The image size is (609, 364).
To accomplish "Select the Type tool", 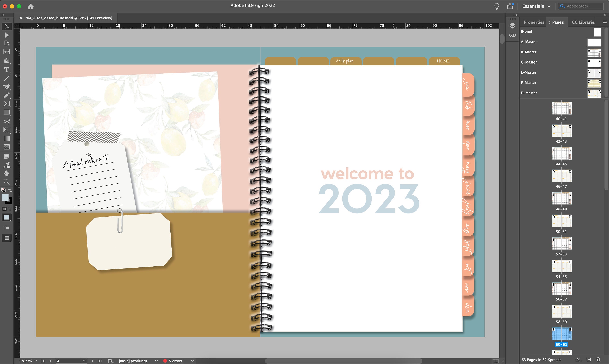I will pyautogui.click(x=7, y=70).
